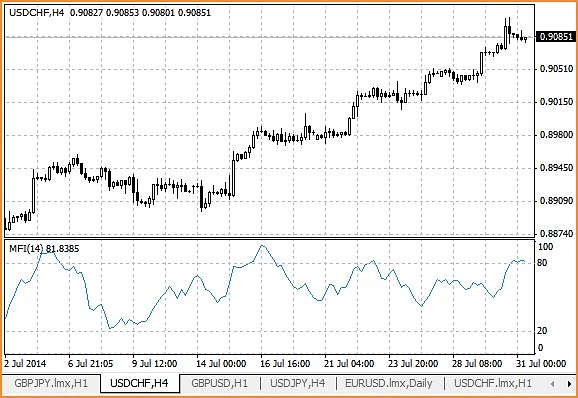Click the MFI peak near 16 Jul 16:00

tap(262, 245)
